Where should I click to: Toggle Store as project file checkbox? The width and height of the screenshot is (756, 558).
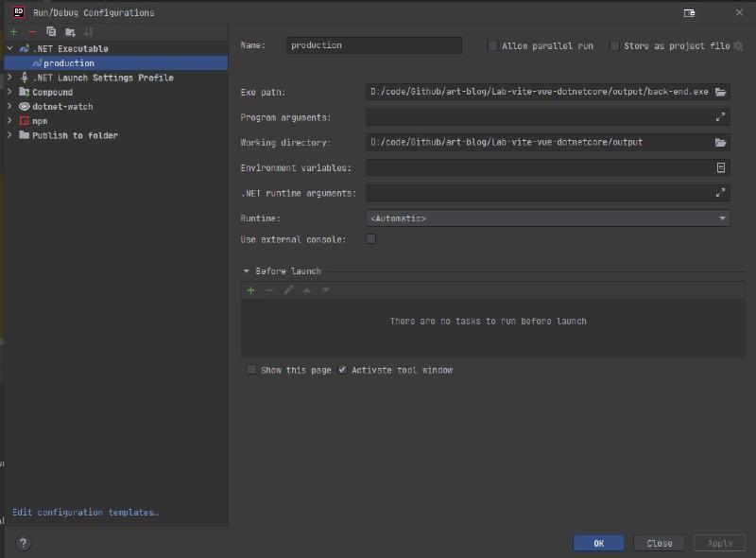pyautogui.click(x=614, y=45)
